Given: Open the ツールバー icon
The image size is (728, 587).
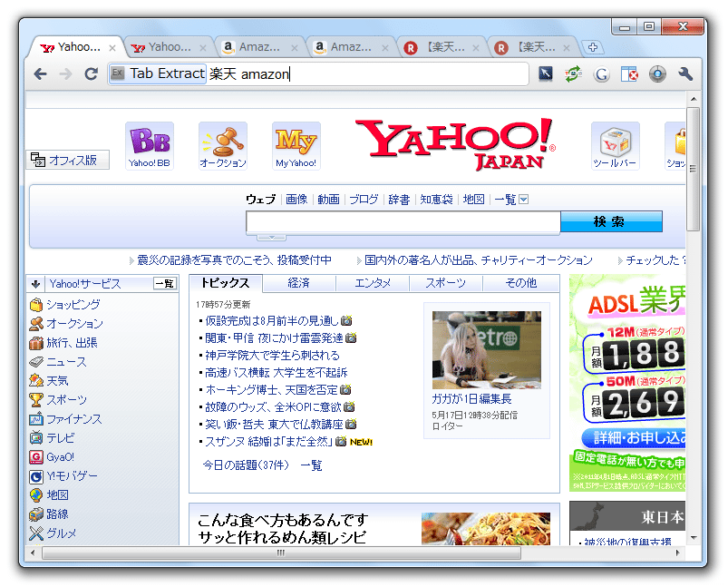Looking at the screenshot, I should [616, 146].
